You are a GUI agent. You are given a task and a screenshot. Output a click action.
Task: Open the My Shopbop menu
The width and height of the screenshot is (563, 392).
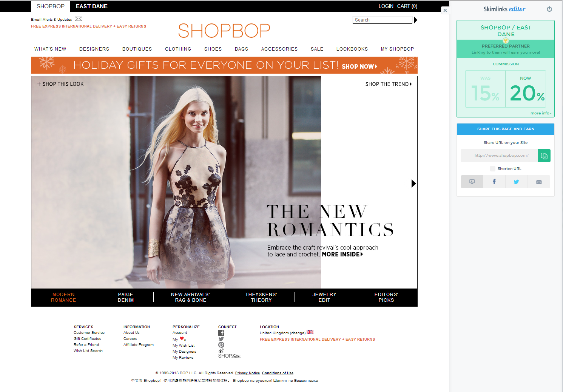397,49
